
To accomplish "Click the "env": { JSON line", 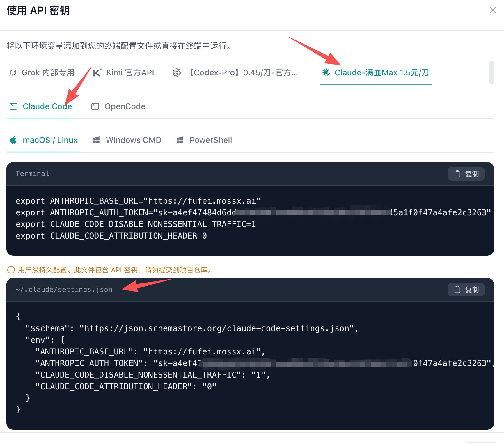I will click(45, 340).
